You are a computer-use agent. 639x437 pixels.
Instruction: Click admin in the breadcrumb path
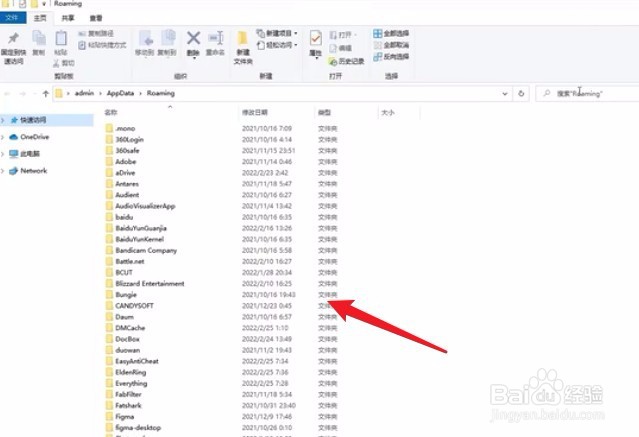point(84,93)
